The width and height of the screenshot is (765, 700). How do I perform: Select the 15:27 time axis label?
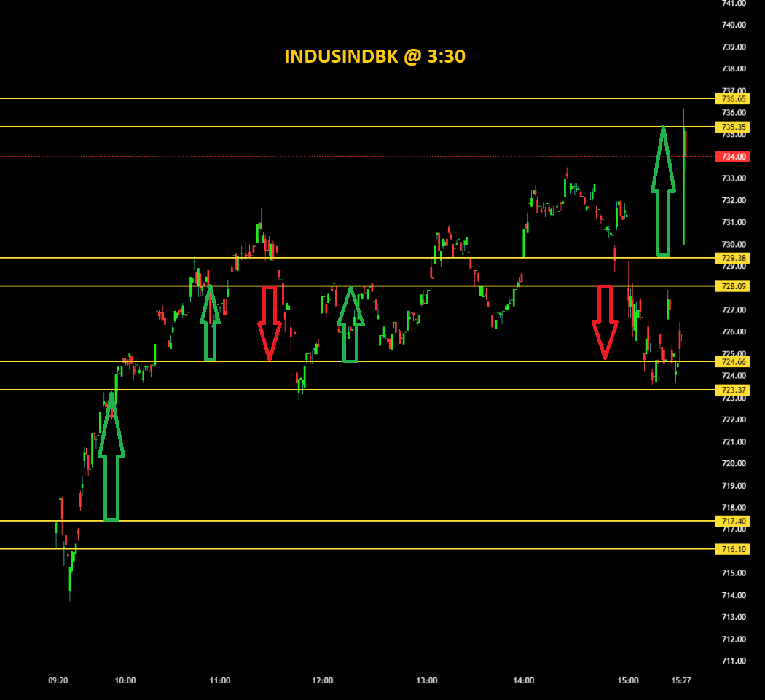[681, 680]
